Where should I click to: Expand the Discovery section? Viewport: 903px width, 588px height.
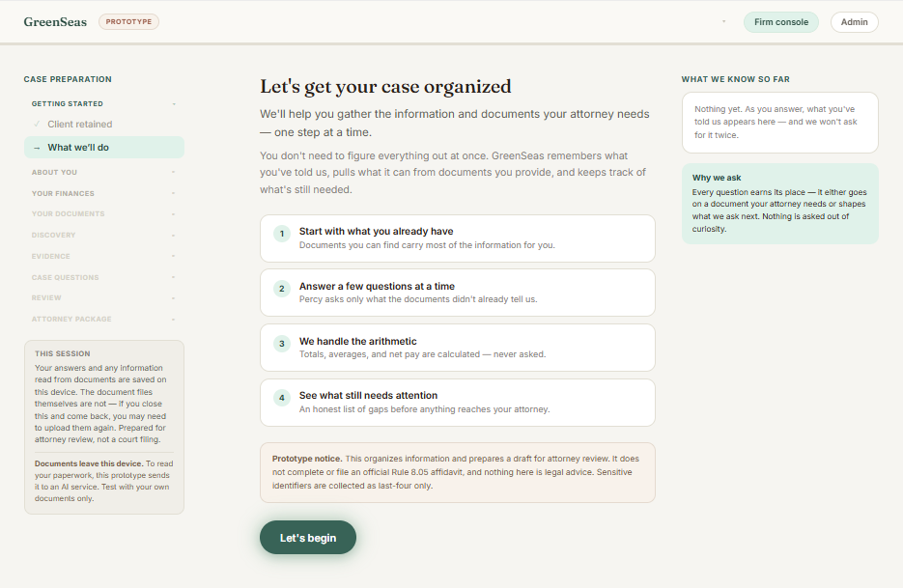click(x=173, y=236)
